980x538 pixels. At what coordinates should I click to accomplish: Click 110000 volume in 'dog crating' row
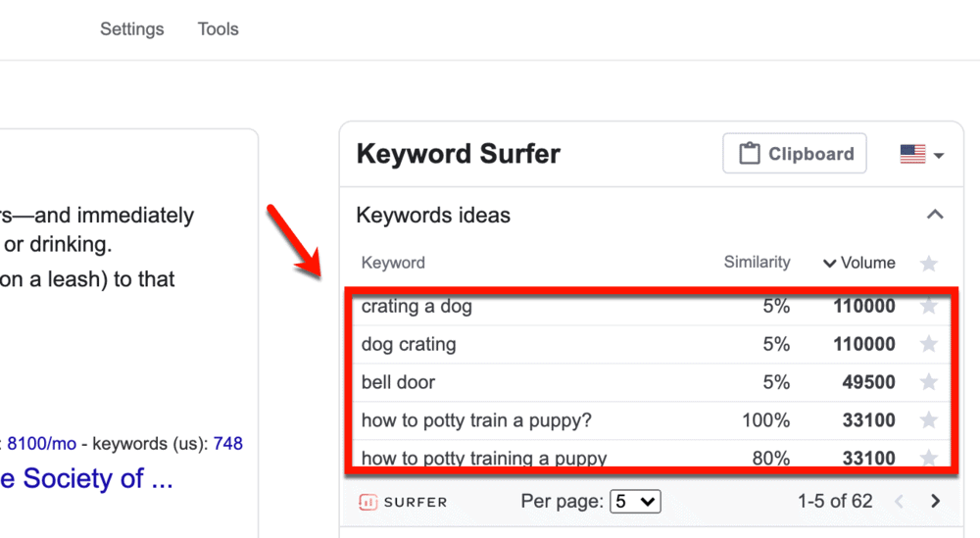(864, 344)
